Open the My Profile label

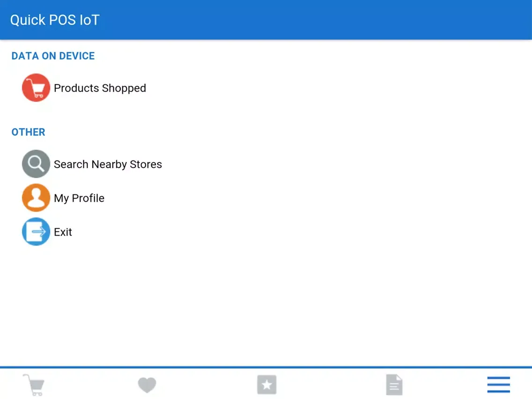click(x=79, y=198)
